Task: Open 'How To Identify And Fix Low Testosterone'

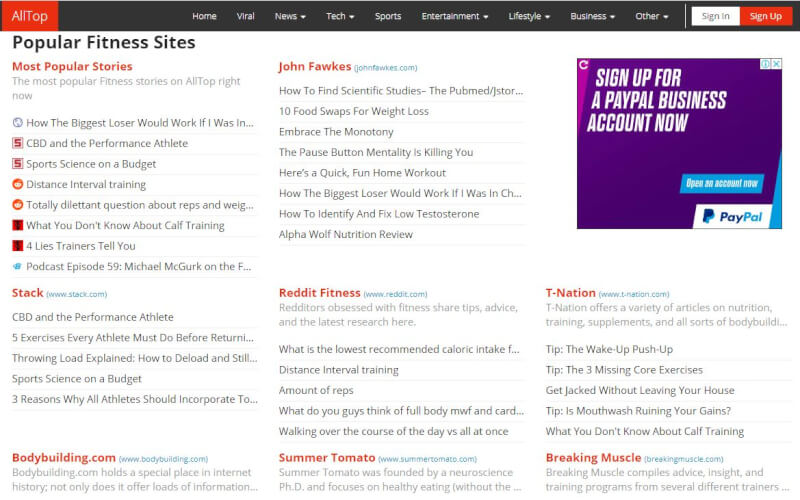Action: click(x=379, y=214)
